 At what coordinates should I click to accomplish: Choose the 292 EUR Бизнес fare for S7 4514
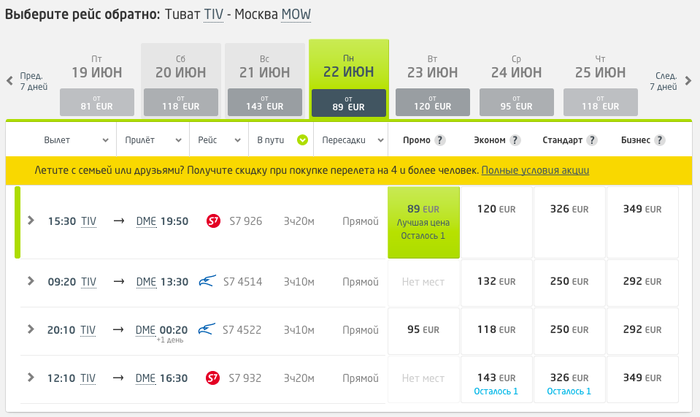[642, 282]
